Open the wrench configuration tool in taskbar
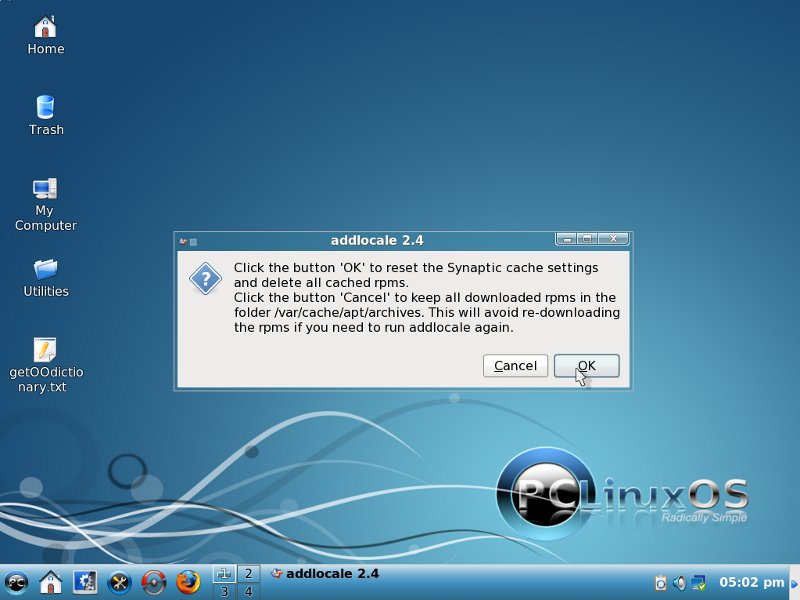The width and height of the screenshot is (800, 600). (119, 582)
